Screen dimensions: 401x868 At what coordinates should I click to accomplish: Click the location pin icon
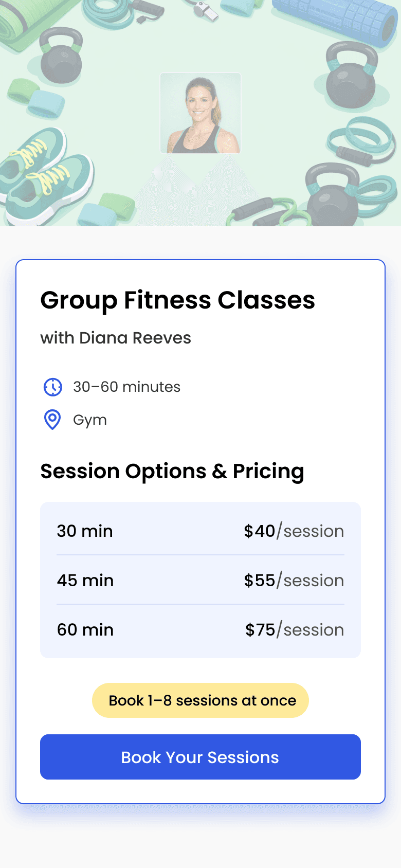click(x=52, y=420)
